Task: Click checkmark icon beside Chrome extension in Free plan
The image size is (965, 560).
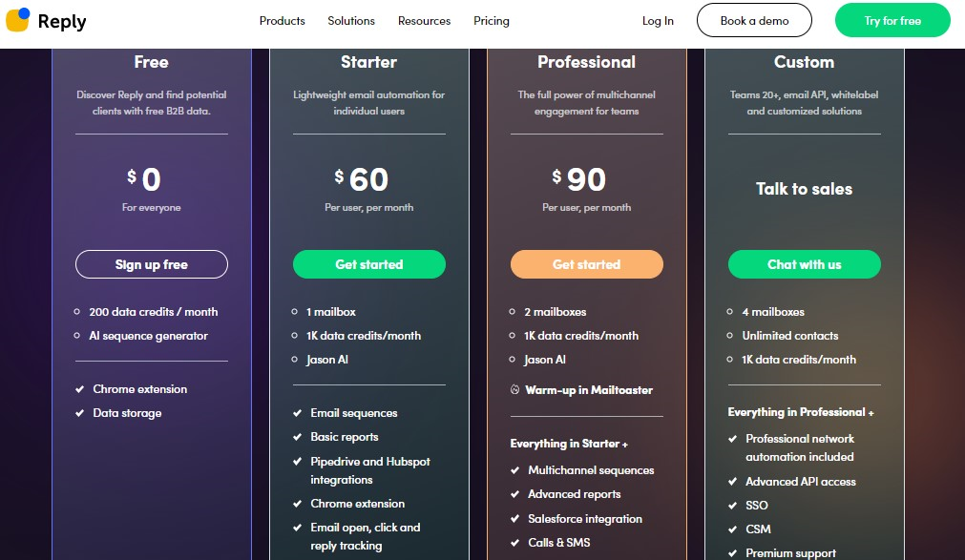Action: coord(79,389)
